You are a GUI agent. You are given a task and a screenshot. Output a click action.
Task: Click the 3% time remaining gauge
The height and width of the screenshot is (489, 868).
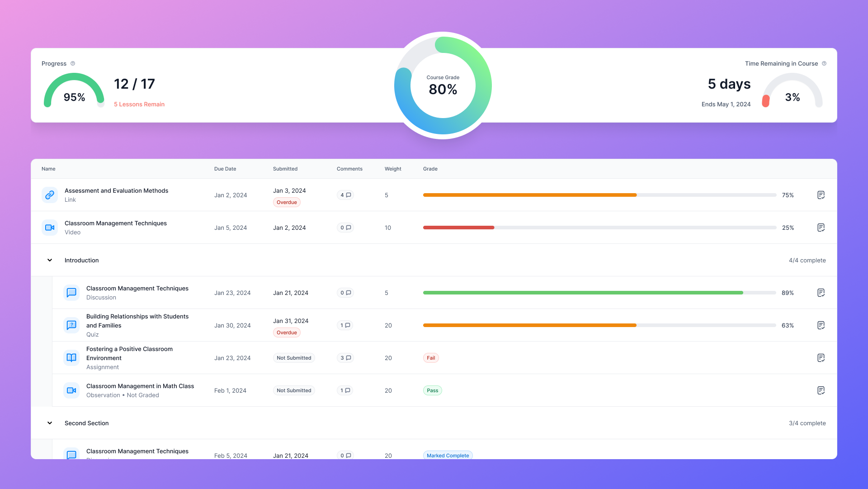tap(792, 90)
